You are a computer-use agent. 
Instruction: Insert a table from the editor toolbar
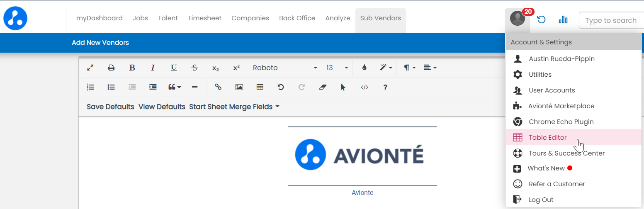(260, 87)
